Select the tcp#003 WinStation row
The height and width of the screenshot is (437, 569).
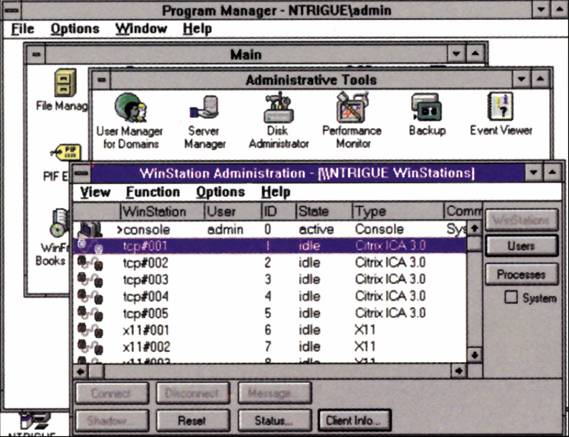[x=269, y=279]
